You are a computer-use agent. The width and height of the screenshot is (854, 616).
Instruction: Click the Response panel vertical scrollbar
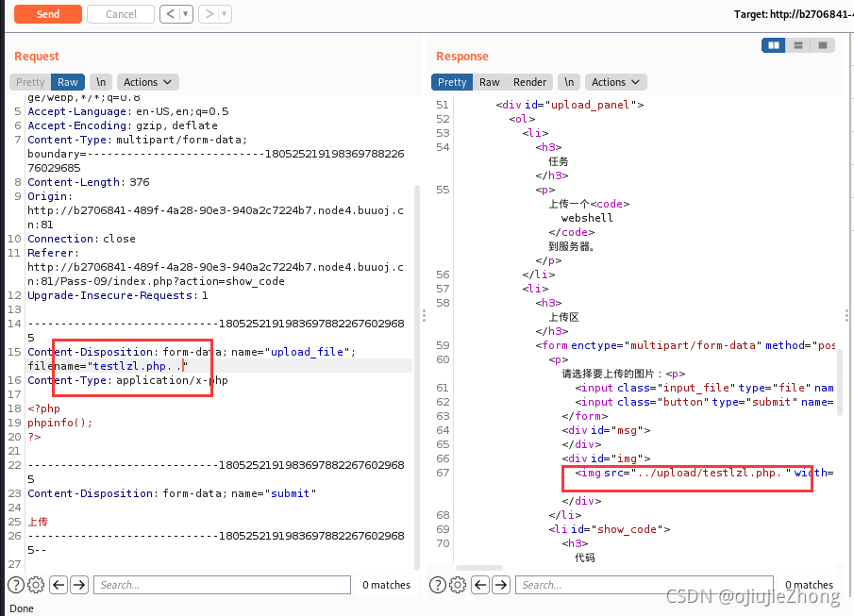pyautogui.click(x=840, y=383)
